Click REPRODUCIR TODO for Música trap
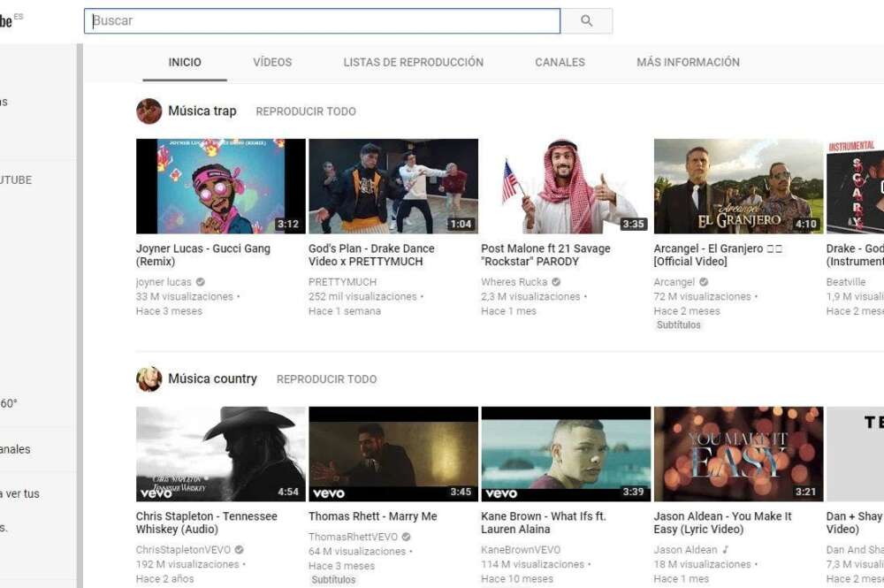The image size is (884, 588). [x=306, y=111]
